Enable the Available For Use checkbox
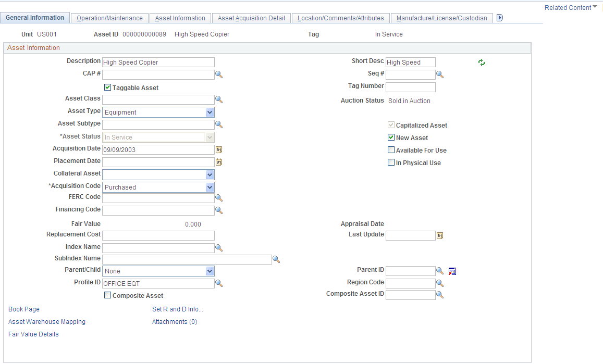This screenshot has height=364, width=603. click(391, 150)
